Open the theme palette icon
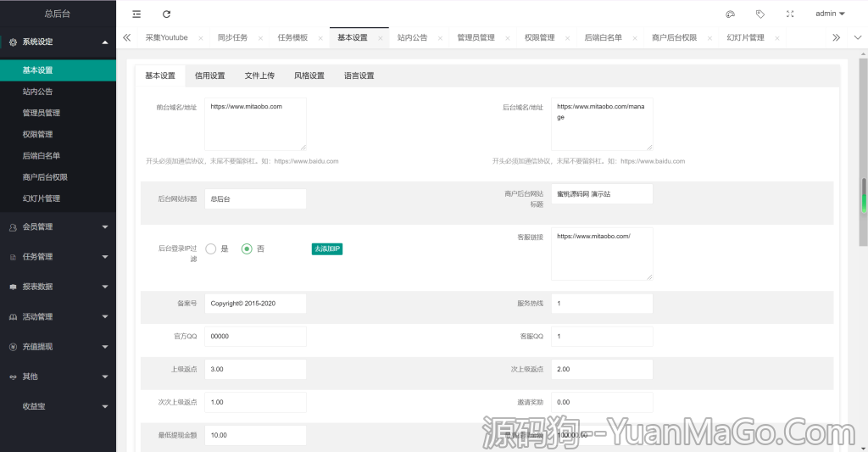Image resolution: width=868 pixels, height=452 pixels. [x=730, y=14]
